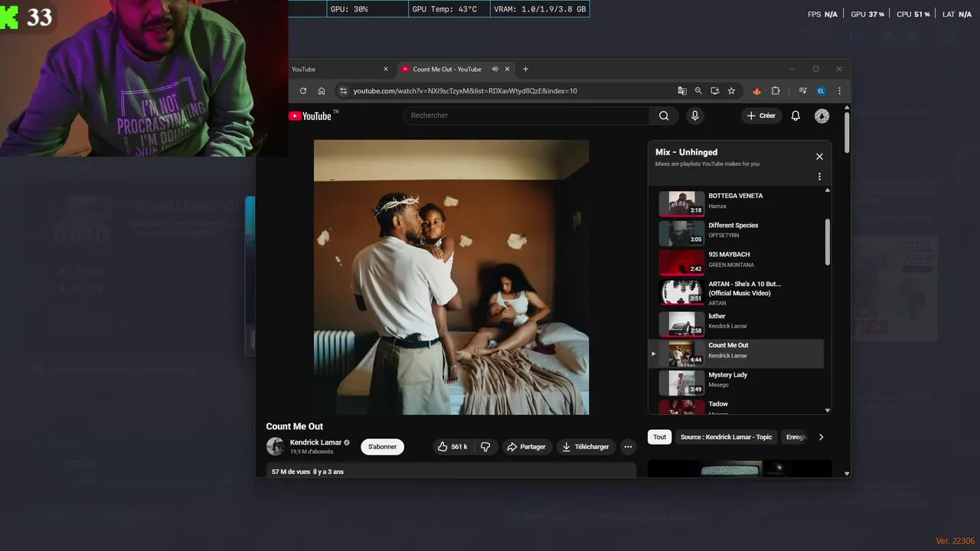This screenshot has height=551, width=980.
Task: Open the media control icon in toolbar
Action: click(x=802, y=91)
